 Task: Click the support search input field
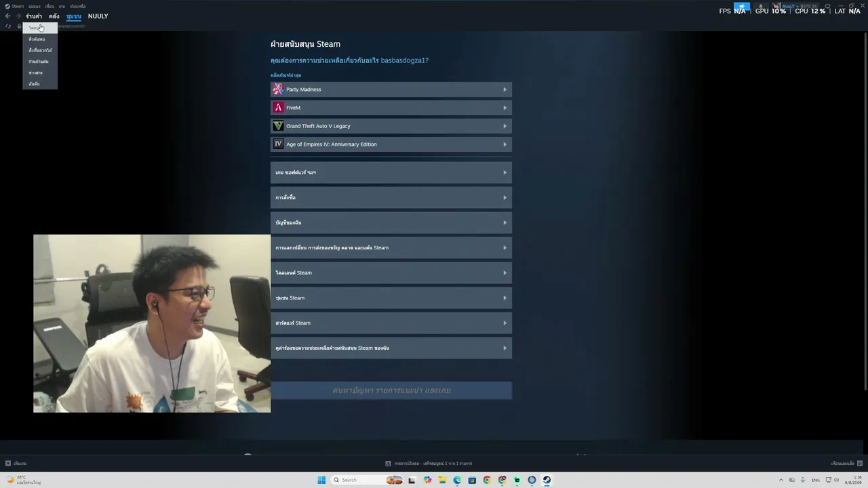click(x=391, y=390)
